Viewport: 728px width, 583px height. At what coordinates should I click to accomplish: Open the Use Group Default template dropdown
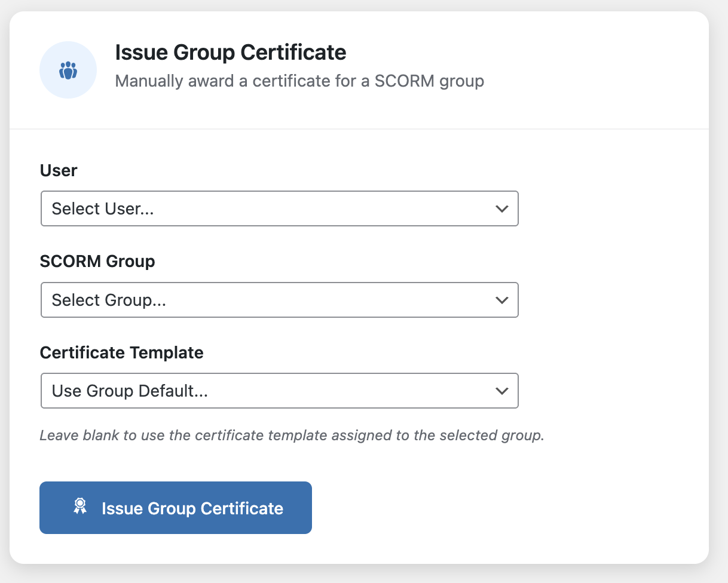click(279, 391)
